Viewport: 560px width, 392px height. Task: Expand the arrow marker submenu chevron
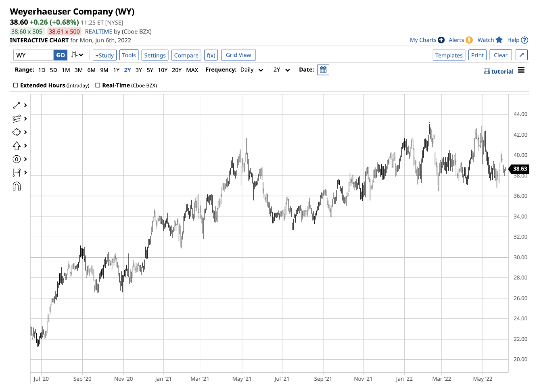coord(25,146)
